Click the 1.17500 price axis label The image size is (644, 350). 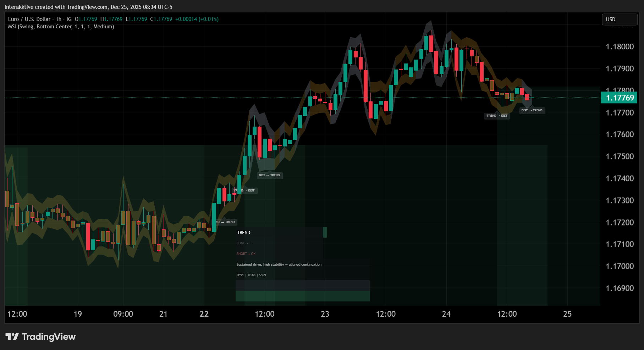click(620, 156)
